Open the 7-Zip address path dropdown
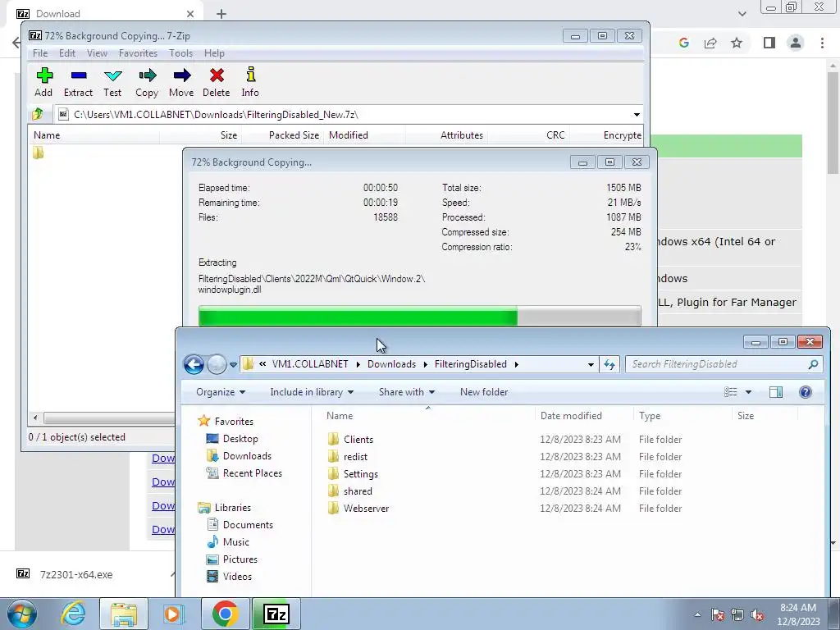Image resolution: width=840 pixels, height=630 pixels. click(x=637, y=114)
